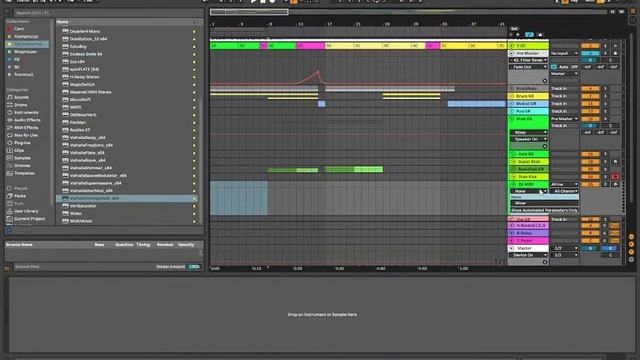Select the ValhallaPlate_x64 plug-in
640x360 pixels.
click(87, 153)
